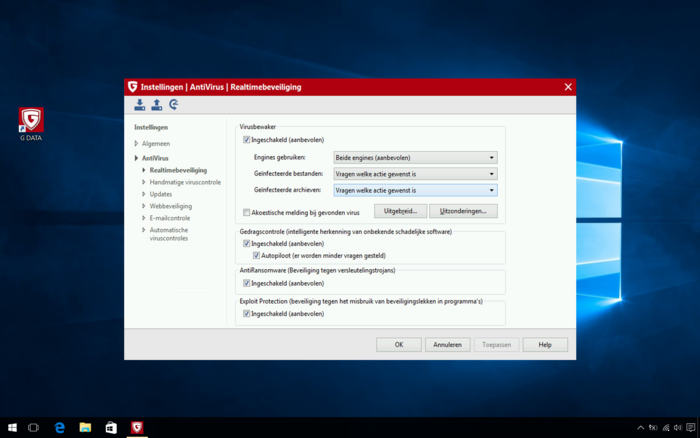The height and width of the screenshot is (438, 700).
Task: Select Algemeen in the settings tree
Action: 156,143
